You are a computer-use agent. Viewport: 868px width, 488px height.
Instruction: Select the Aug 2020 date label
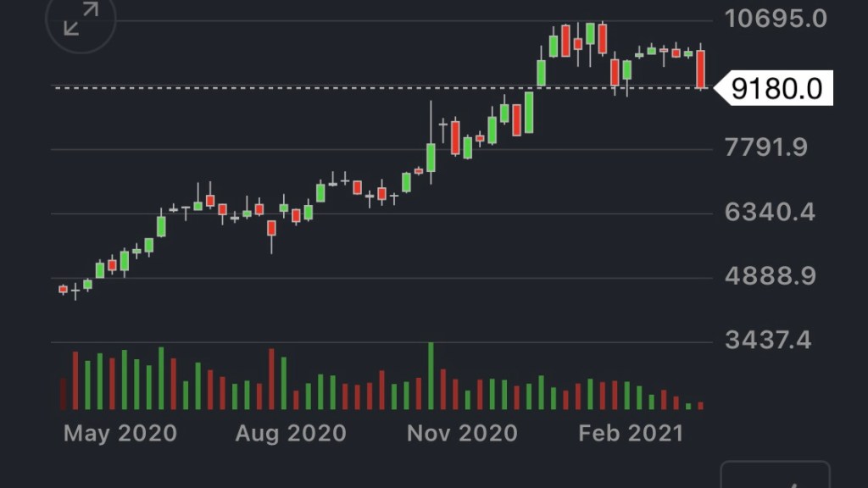[291, 434]
